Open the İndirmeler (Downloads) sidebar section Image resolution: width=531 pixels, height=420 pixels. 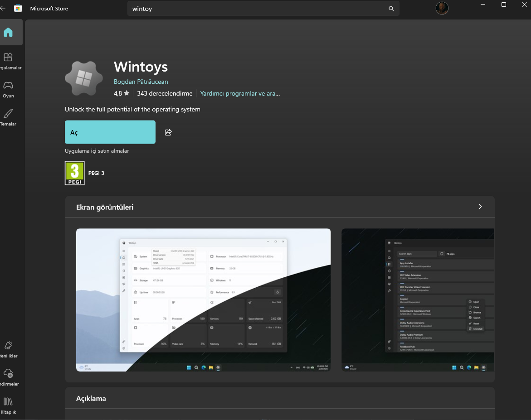[9, 377]
